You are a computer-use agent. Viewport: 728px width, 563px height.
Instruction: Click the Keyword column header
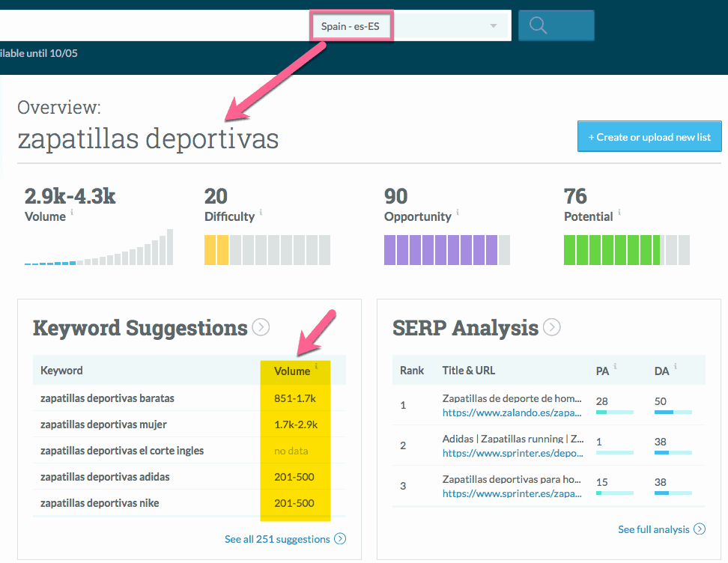tap(61, 371)
